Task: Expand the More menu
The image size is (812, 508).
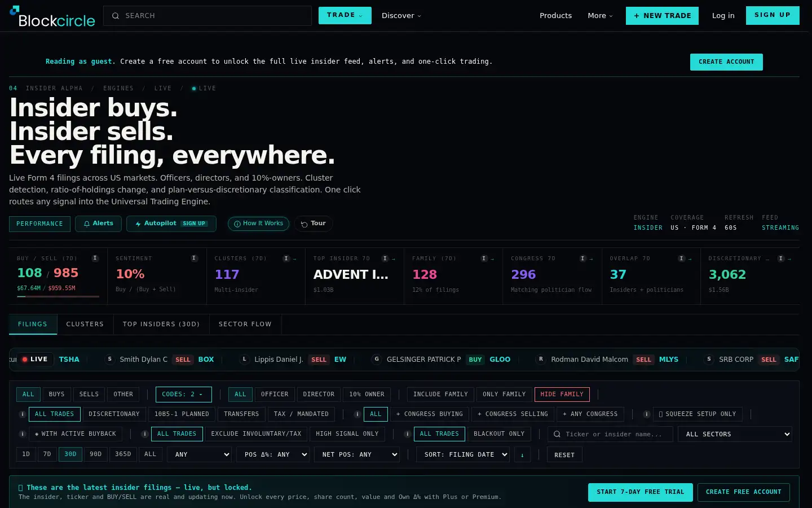Action: click(600, 16)
